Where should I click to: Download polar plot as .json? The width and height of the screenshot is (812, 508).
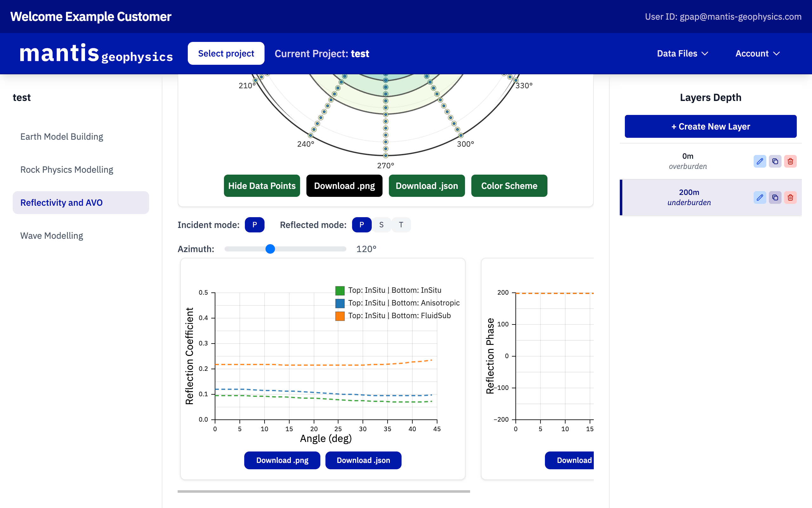[427, 186]
